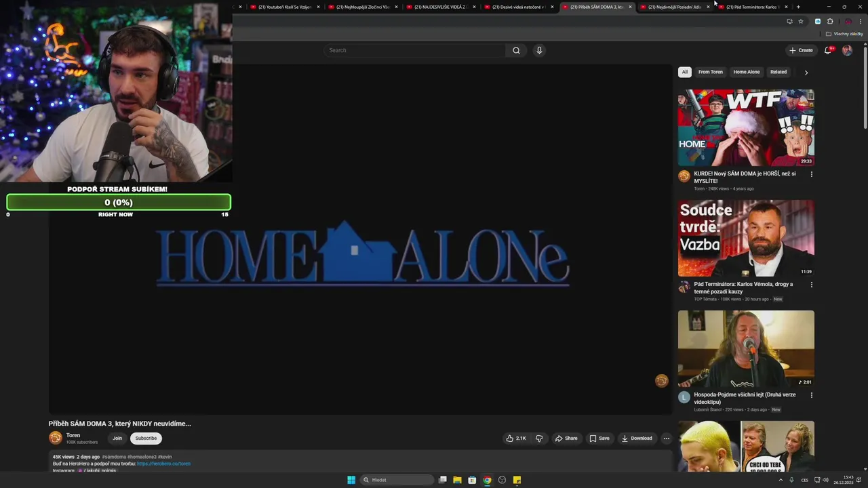The image size is (868, 488).
Task: Click TOP Témata channel avatar
Action: (684, 287)
